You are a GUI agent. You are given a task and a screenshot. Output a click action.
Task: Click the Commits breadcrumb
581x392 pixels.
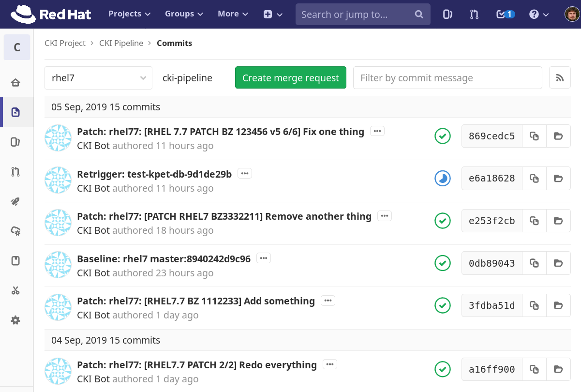tap(174, 43)
